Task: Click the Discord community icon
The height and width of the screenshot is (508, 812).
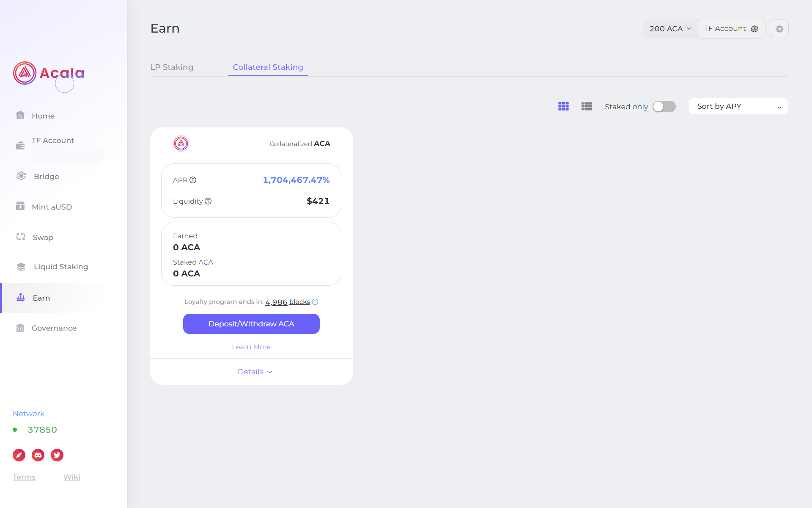Action: (38, 455)
